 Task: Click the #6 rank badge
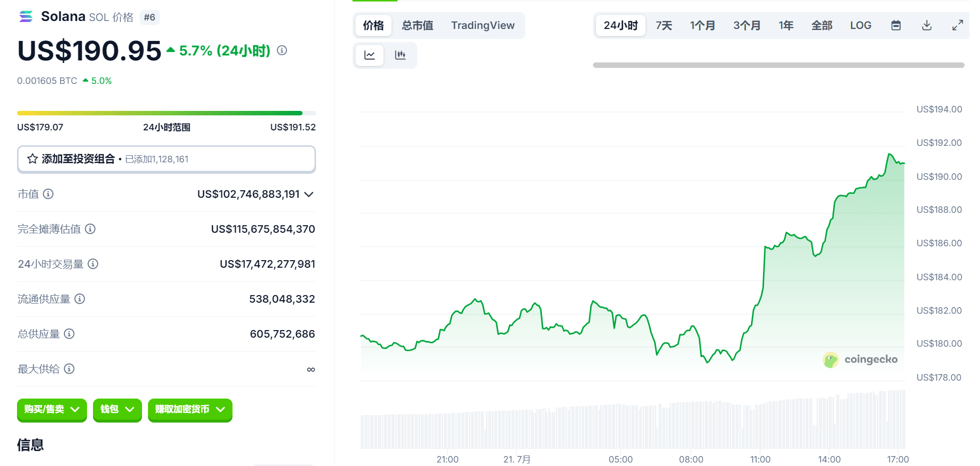tap(149, 17)
